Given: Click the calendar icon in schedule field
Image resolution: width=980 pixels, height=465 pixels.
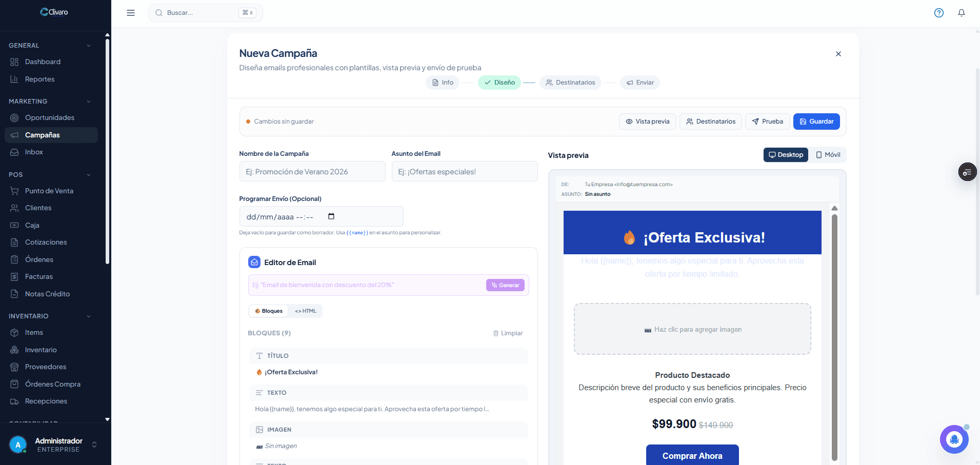Looking at the screenshot, I should pos(331,216).
